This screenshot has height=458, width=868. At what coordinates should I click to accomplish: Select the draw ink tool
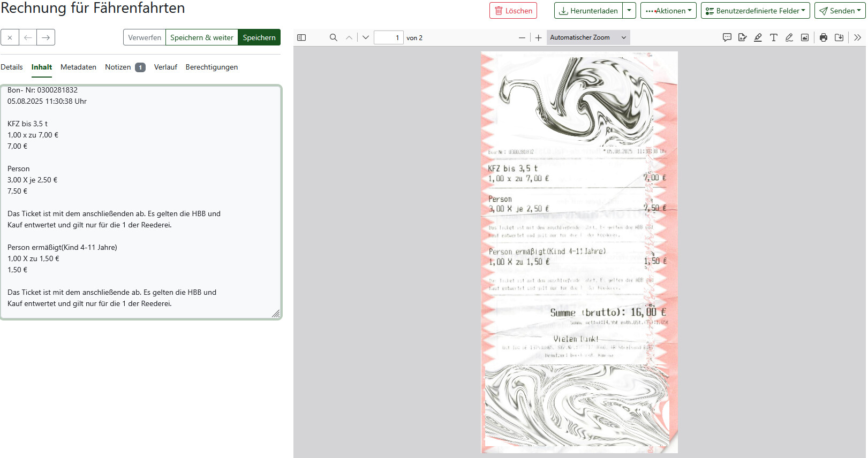click(x=789, y=37)
